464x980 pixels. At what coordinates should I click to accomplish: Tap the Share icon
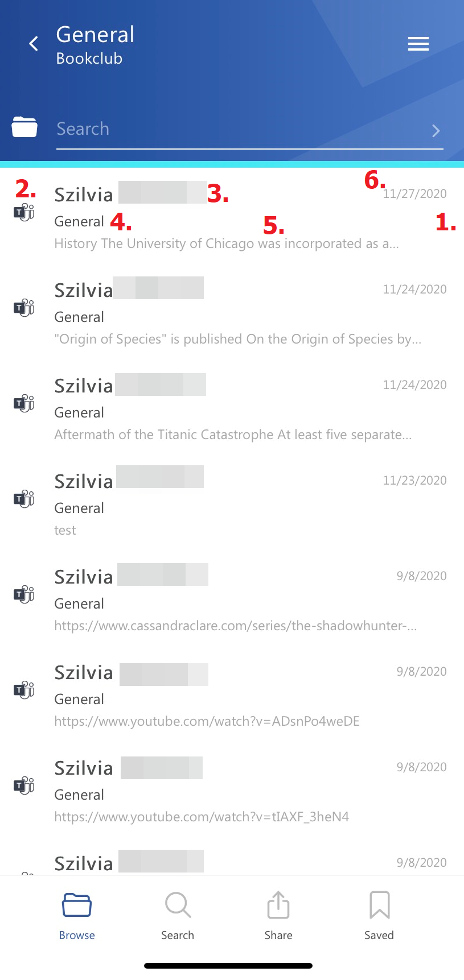(278, 905)
